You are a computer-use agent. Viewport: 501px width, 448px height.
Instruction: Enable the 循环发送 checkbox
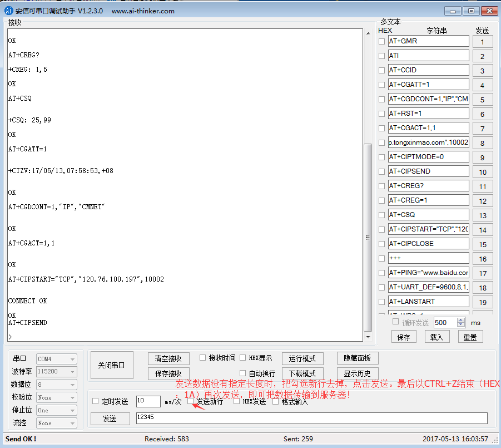click(395, 322)
